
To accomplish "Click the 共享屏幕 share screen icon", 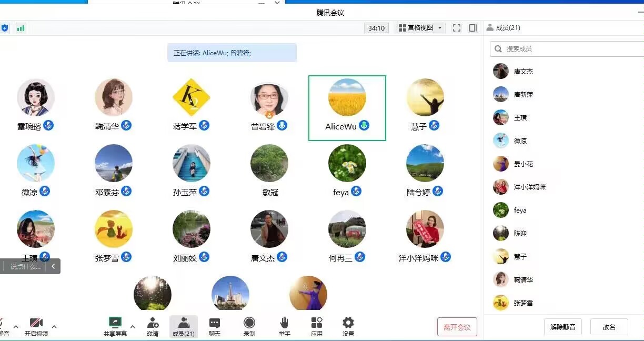I will point(115,323).
